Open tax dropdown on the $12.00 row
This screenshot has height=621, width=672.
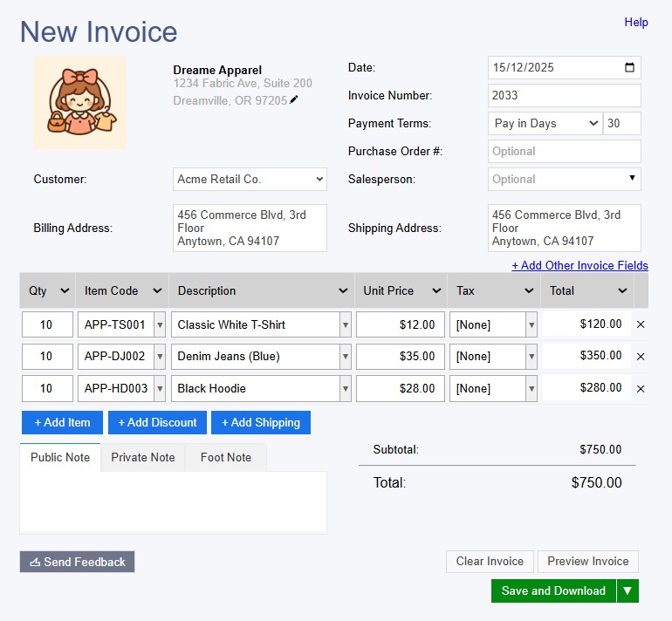tap(531, 324)
